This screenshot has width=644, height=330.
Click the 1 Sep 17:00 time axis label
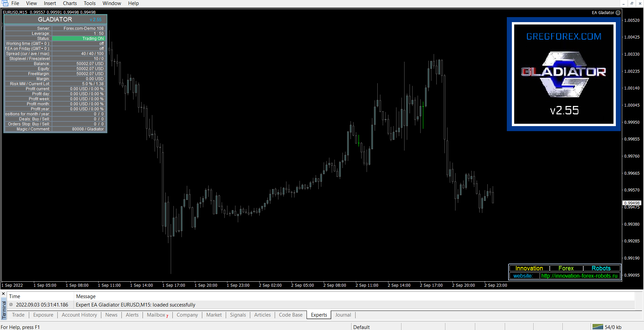pos(174,285)
